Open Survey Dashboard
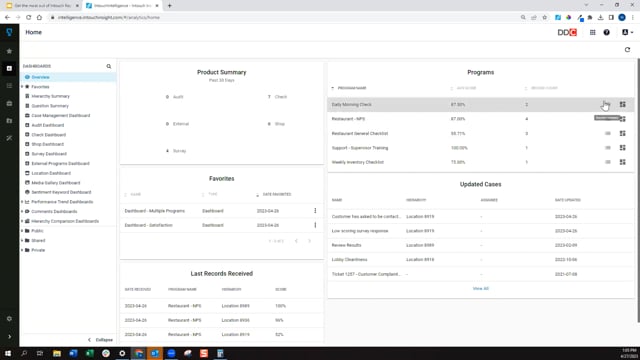Screen dimensions: 640x360 49,154
